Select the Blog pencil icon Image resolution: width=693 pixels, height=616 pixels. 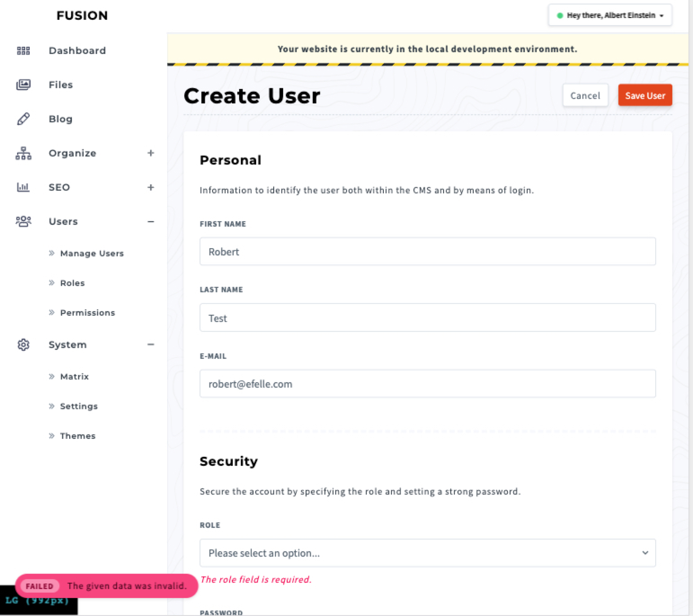[x=23, y=119]
